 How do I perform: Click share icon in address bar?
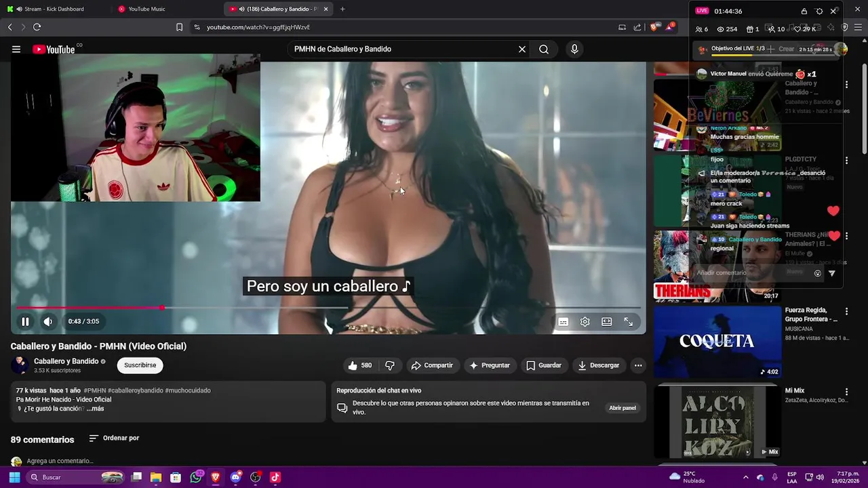[x=637, y=27]
